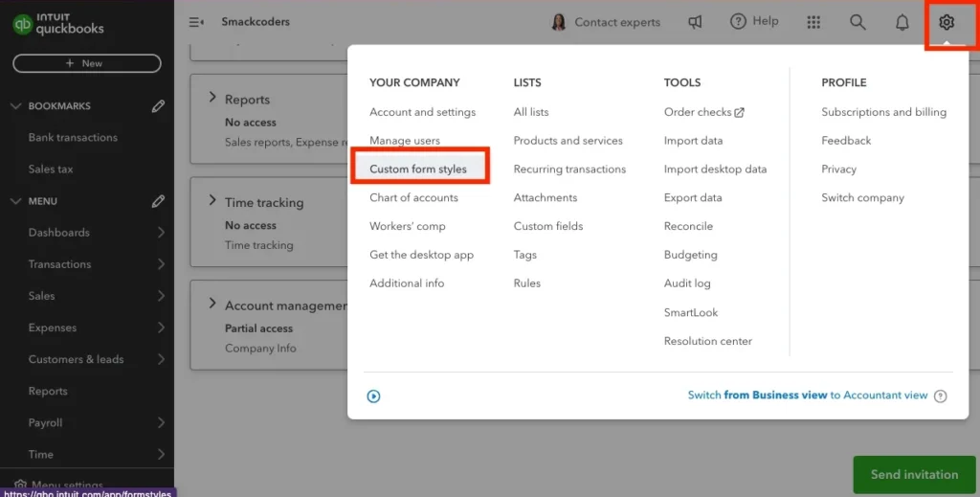Open Help in the top bar
The image size is (980, 497).
[754, 21]
